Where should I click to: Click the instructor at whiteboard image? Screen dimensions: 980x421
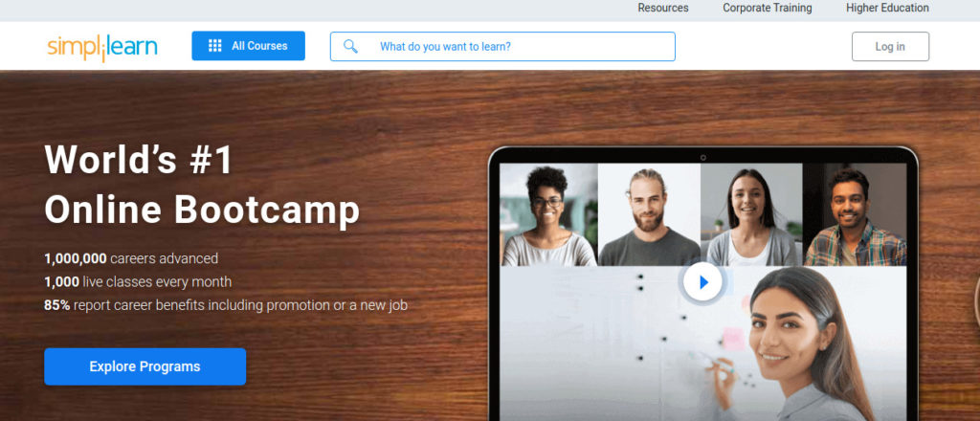703,343
